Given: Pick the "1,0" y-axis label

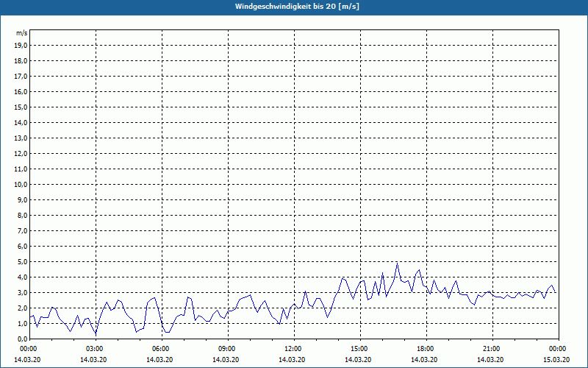Looking at the screenshot, I should (x=22, y=323).
